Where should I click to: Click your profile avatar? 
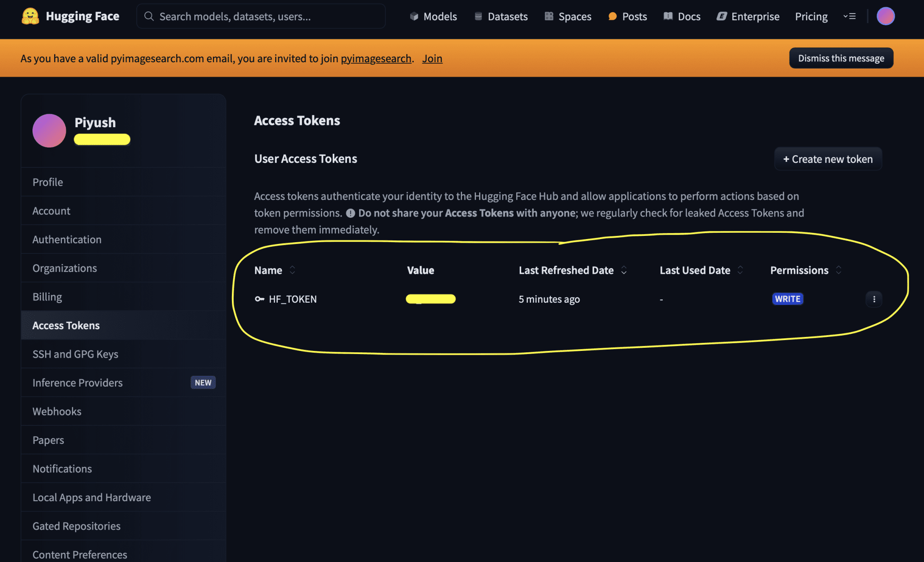885,16
